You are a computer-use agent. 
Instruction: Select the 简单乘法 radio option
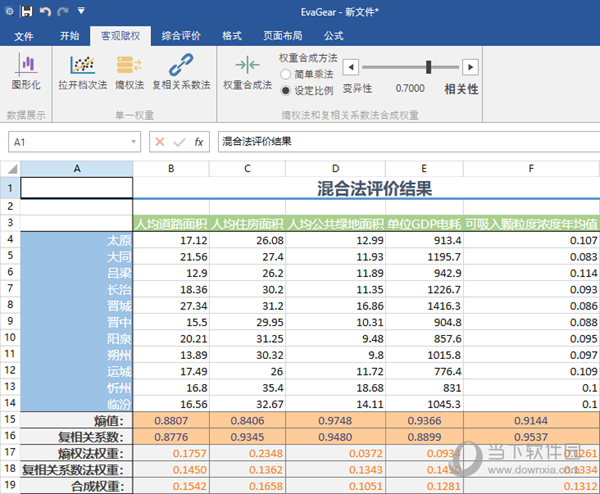point(285,74)
